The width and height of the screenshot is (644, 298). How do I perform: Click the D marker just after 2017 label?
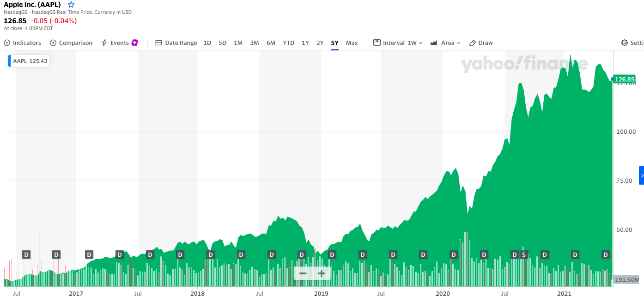89,255
